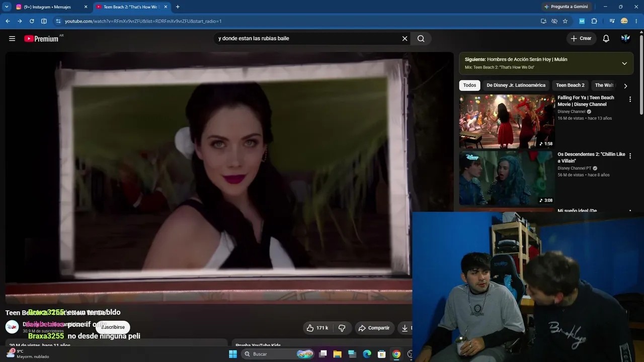Clear the YouTube search box text
644x362 pixels.
click(405, 39)
